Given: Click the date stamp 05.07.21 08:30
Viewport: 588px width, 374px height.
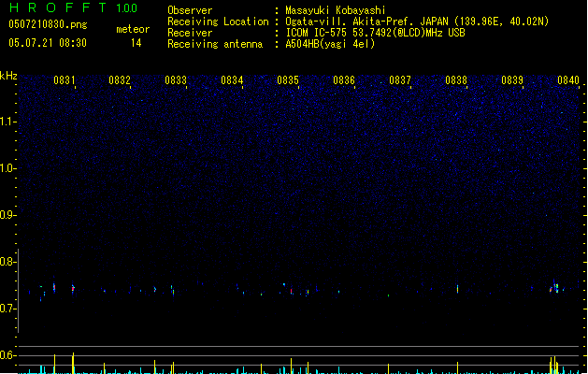Looking at the screenshot, I should click(48, 43).
